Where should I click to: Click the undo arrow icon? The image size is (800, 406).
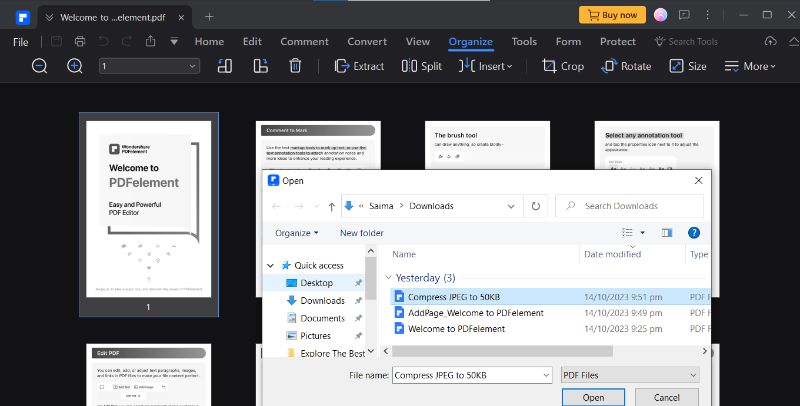pyautogui.click(x=104, y=42)
